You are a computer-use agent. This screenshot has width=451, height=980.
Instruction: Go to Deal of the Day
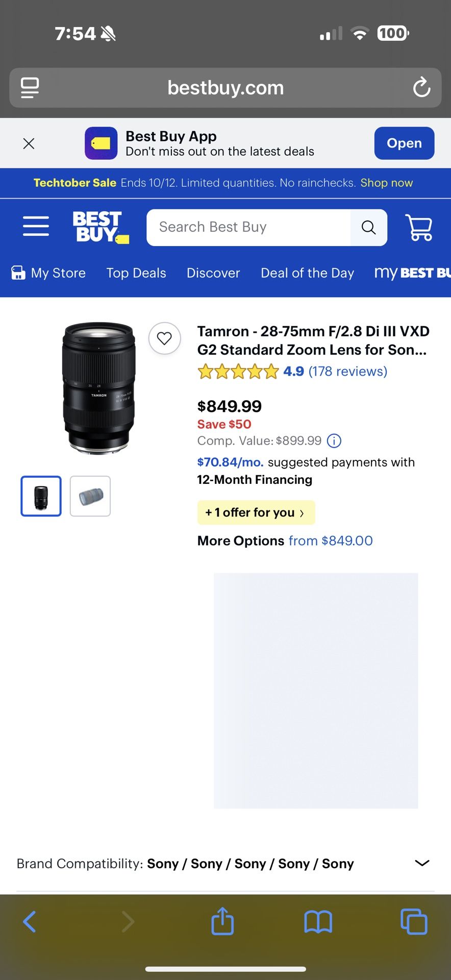click(307, 273)
